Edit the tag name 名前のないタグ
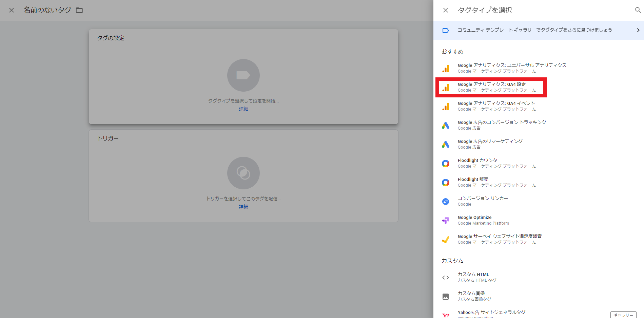The width and height of the screenshot is (644, 318). [47, 10]
